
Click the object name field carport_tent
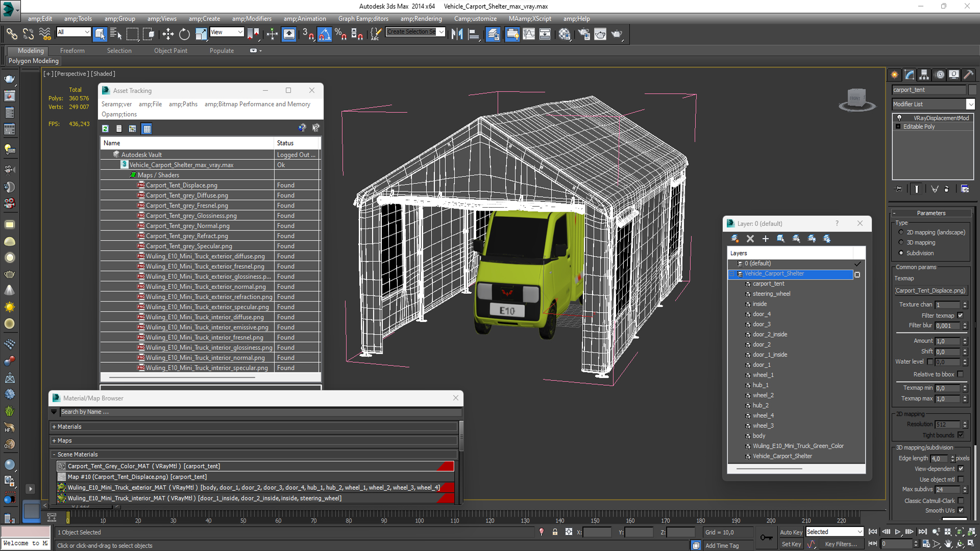tap(929, 90)
